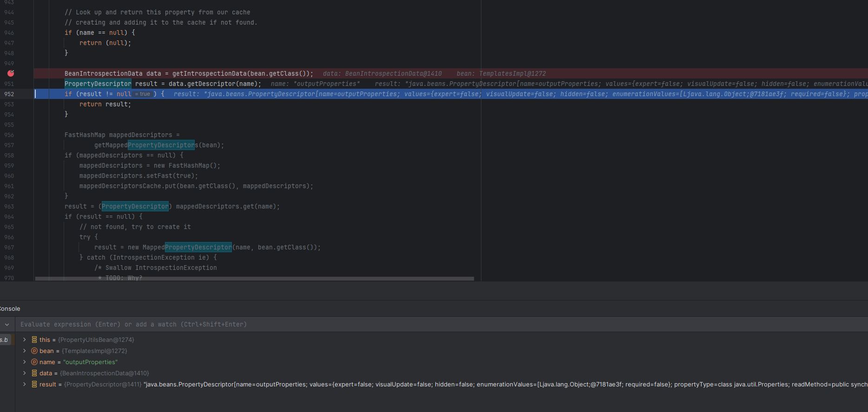The image size is (868, 412).
Task: Click the 'result' variable object icon
Action: click(34, 385)
